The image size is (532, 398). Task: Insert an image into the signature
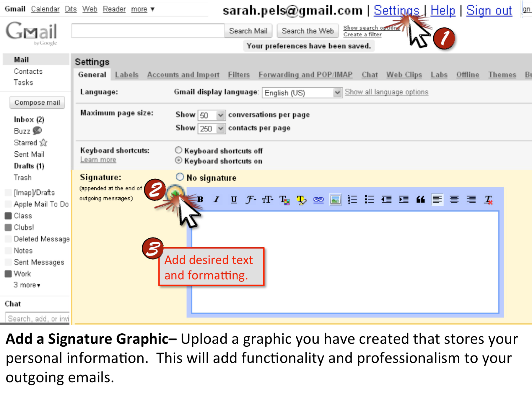(336, 200)
